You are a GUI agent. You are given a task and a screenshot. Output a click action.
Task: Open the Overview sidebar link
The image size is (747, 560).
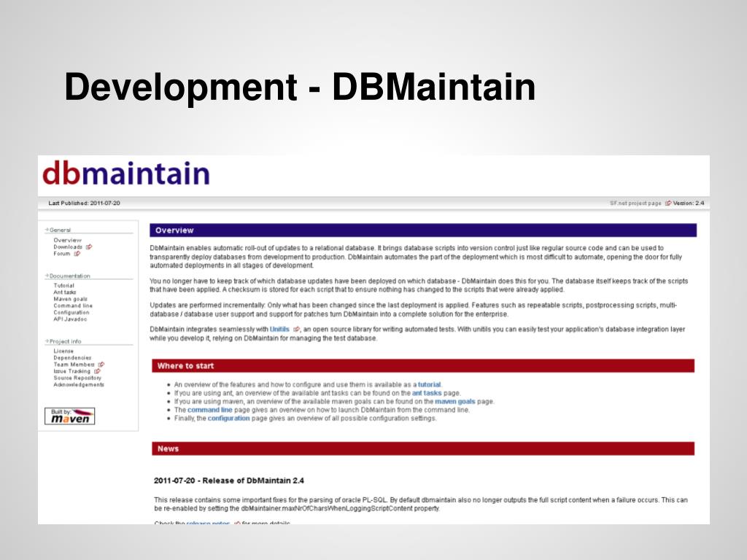coord(68,240)
